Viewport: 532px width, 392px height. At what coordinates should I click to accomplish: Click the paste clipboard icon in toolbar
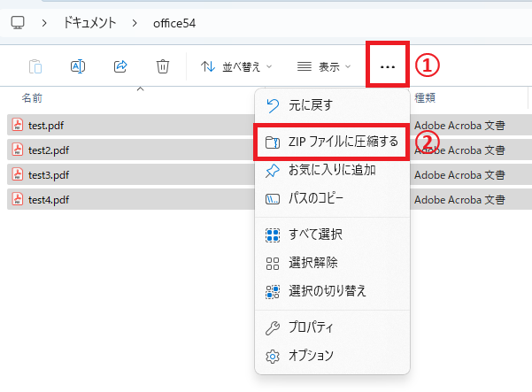click(35, 66)
